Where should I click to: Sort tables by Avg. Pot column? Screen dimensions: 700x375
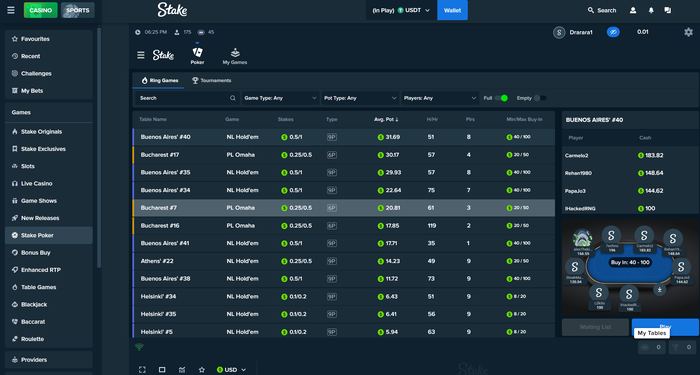(x=386, y=120)
